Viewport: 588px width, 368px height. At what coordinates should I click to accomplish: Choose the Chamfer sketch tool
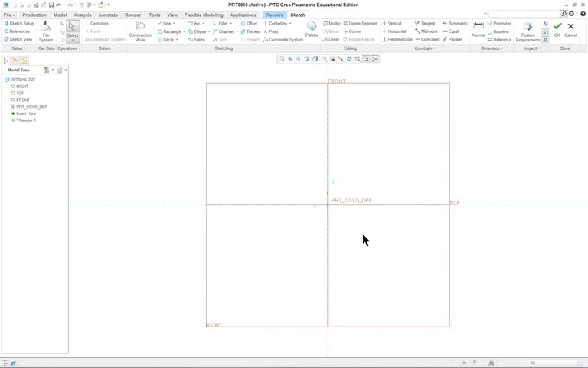(223, 31)
